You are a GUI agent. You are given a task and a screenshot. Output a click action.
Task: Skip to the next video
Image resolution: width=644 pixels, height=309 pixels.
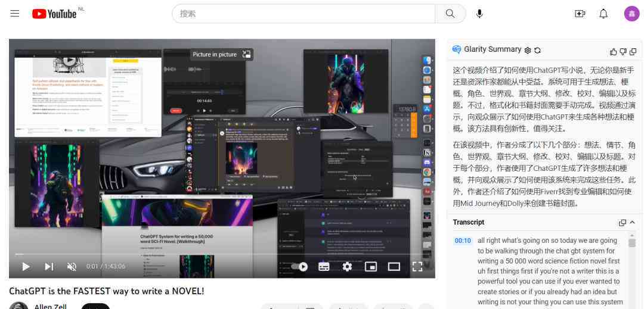[x=49, y=267]
